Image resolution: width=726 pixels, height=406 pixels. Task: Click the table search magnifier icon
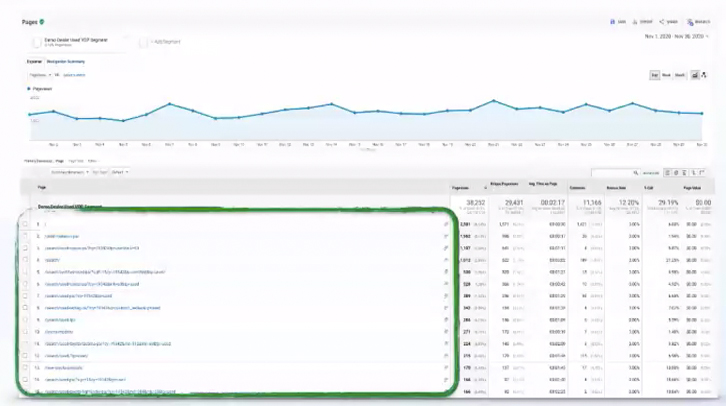(636, 173)
